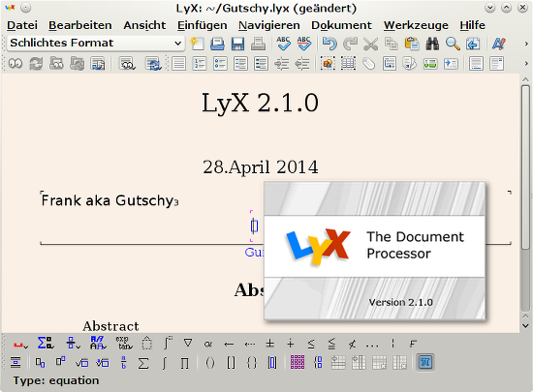Screen dimensions: 533x392
Task: Open update other formats dropdown icon
Action: 153,64
